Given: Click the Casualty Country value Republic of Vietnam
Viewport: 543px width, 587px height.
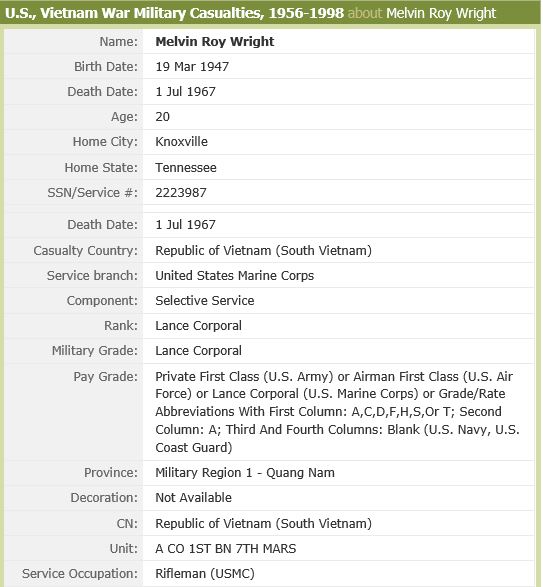Looking at the screenshot, I should click(x=263, y=250).
